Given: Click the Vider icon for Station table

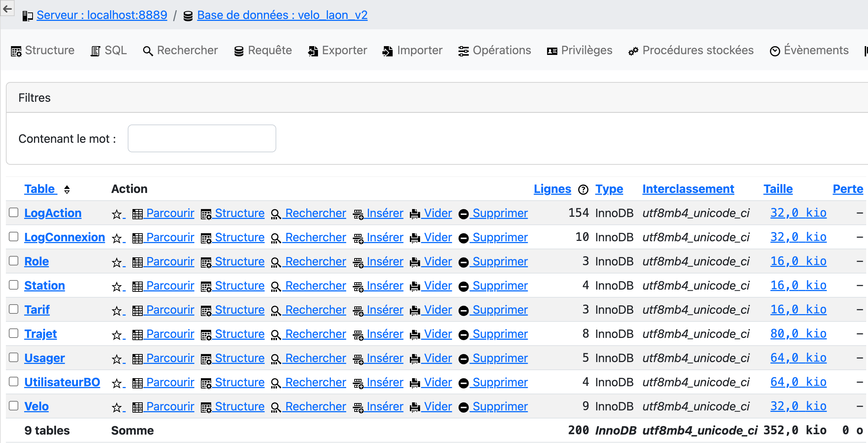Looking at the screenshot, I should [415, 287].
